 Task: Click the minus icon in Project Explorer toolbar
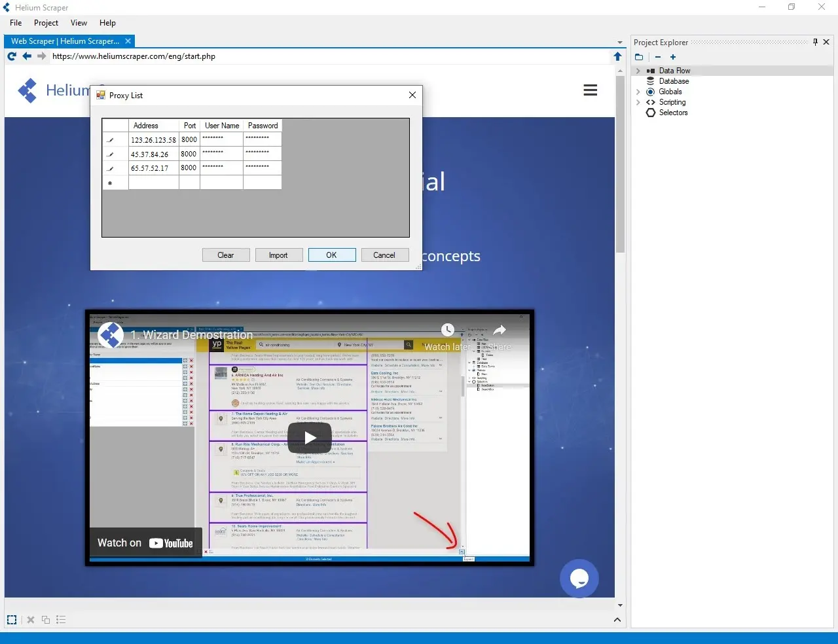pos(657,57)
